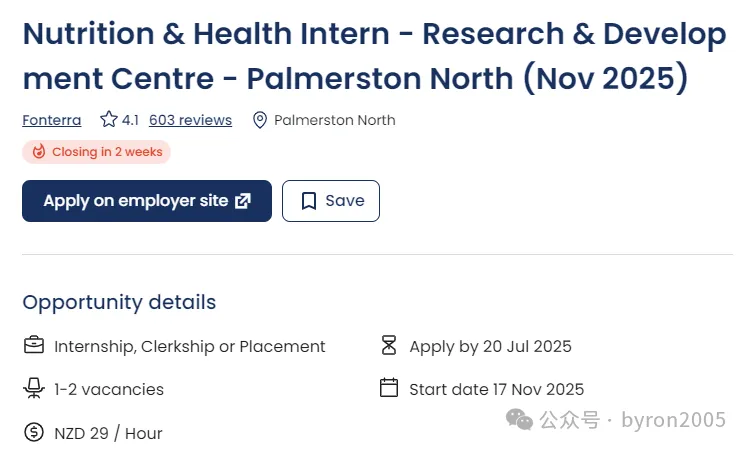
Task: Open the Fonterra employer link
Action: pyautogui.click(x=52, y=120)
